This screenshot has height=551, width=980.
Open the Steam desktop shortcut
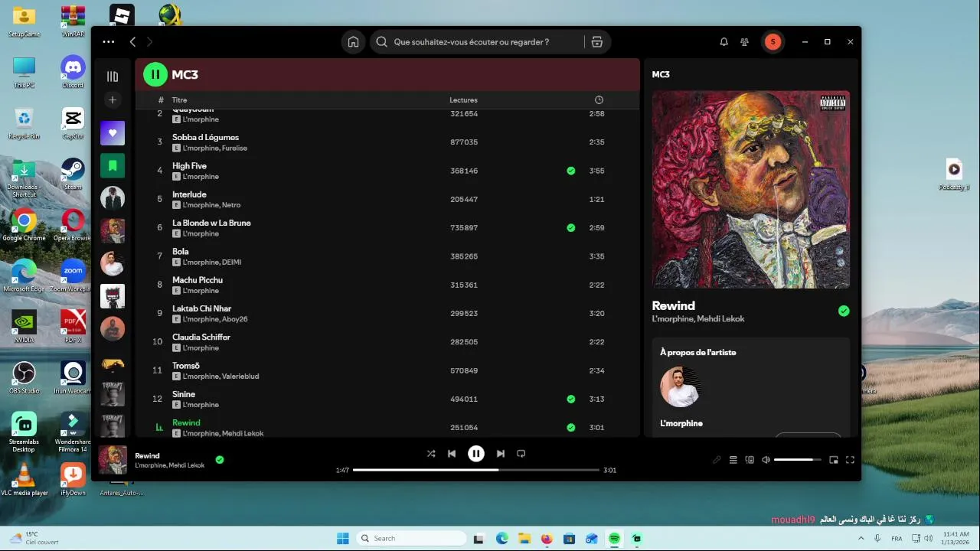73,174
